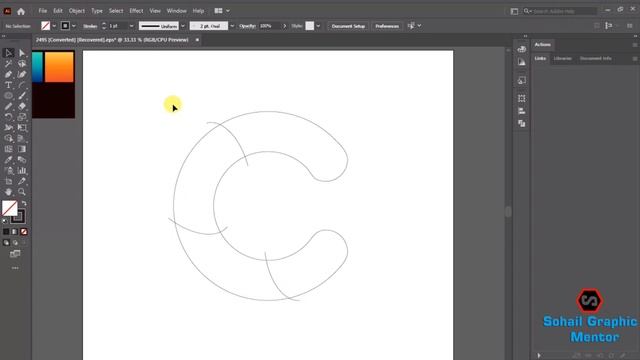Select the Hand tool
The width and height of the screenshot is (640, 360).
click(9, 192)
